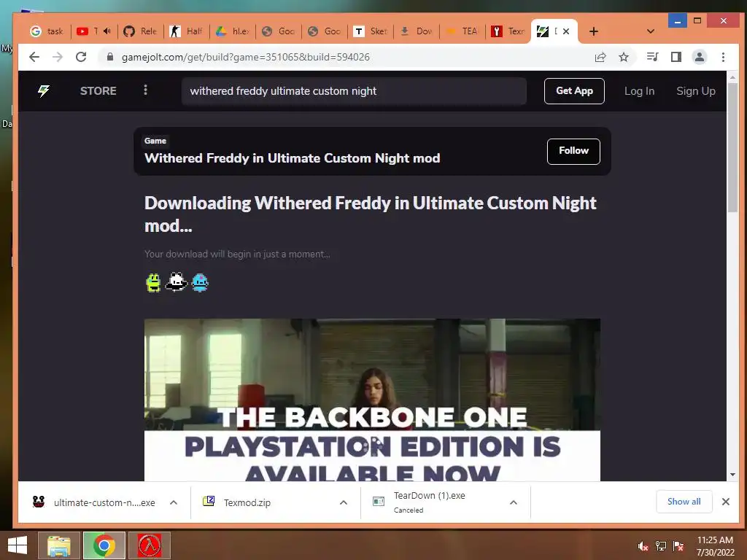Open Chrome three-dot menu
Image resolution: width=747 pixels, height=560 pixels.
point(723,57)
